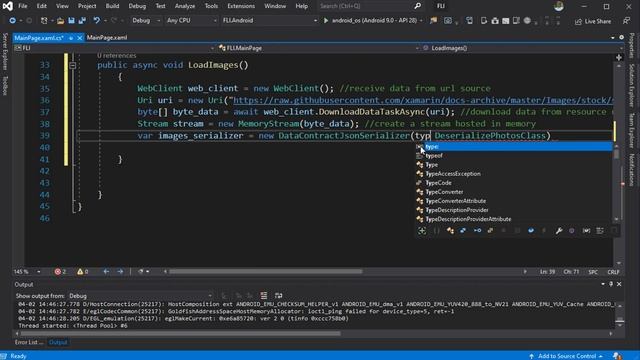Open the Extensions menu
Viewport: 640px width, 360px height.
(x=241, y=6)
